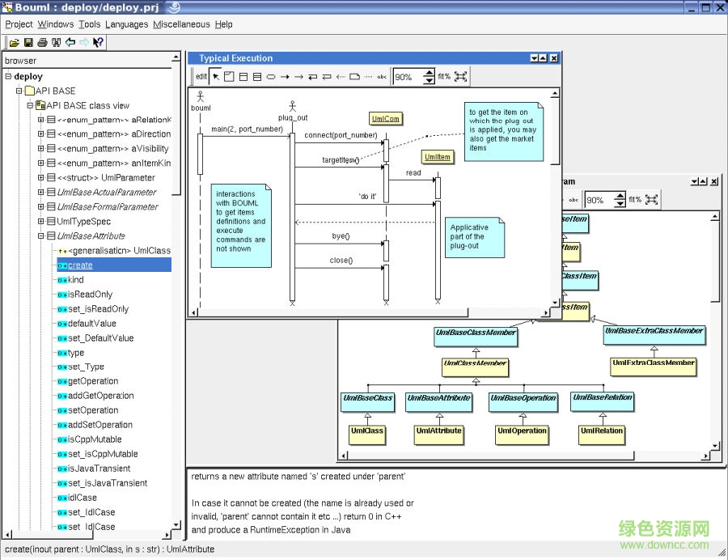This screenshot has height=560, width=728.
Task: Expand the UmlTypeSpec tree node
Action: [x=40, y=222]
